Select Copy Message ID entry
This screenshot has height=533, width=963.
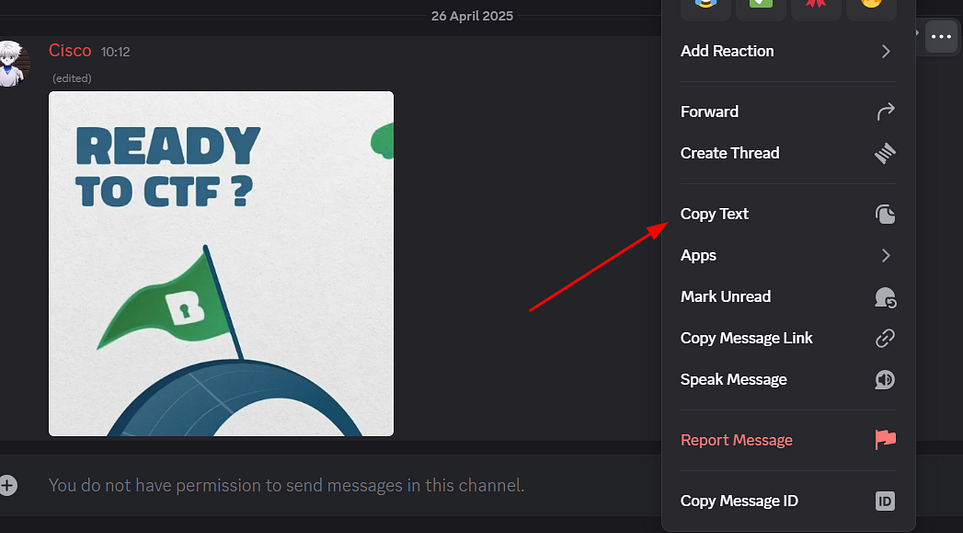tap(788, 501)
